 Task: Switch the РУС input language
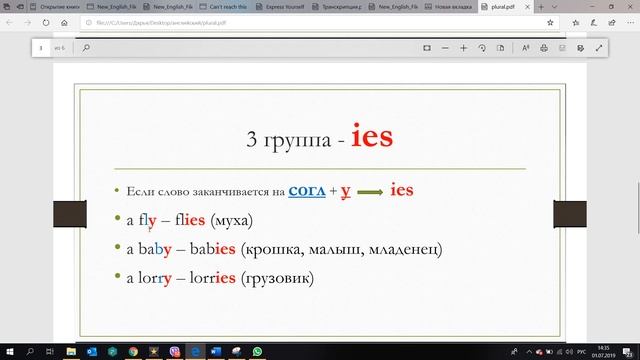(581, 351)
